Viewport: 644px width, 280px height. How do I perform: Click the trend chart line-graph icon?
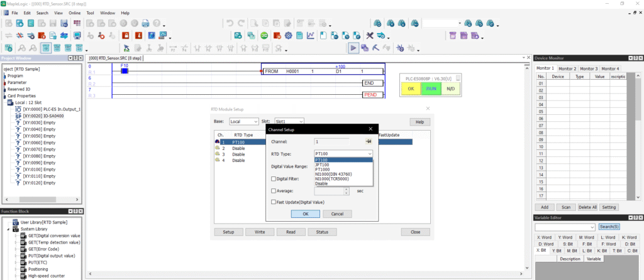311,36
